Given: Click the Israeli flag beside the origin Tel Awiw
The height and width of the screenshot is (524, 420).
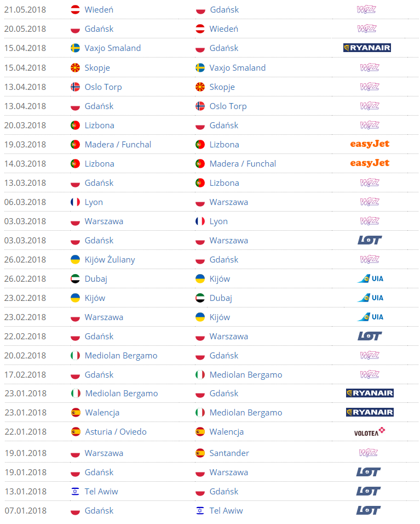Looking at the screenshot, I should coord(75,491).
